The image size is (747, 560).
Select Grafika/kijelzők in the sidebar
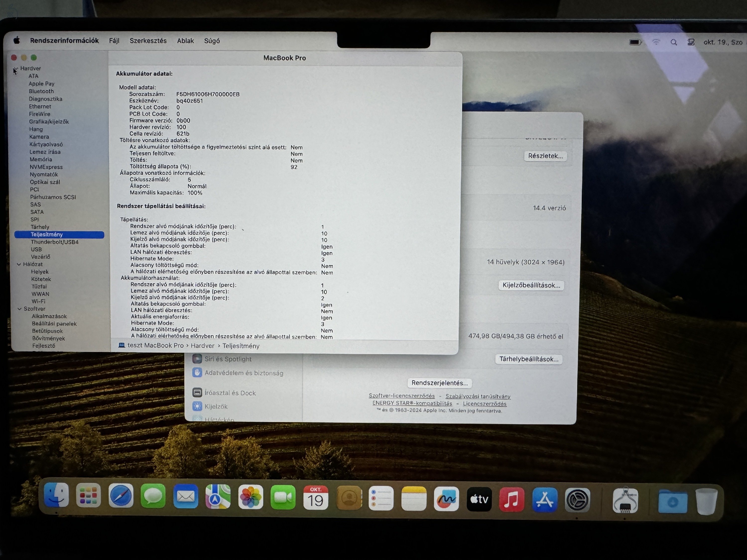coord(49,121)
